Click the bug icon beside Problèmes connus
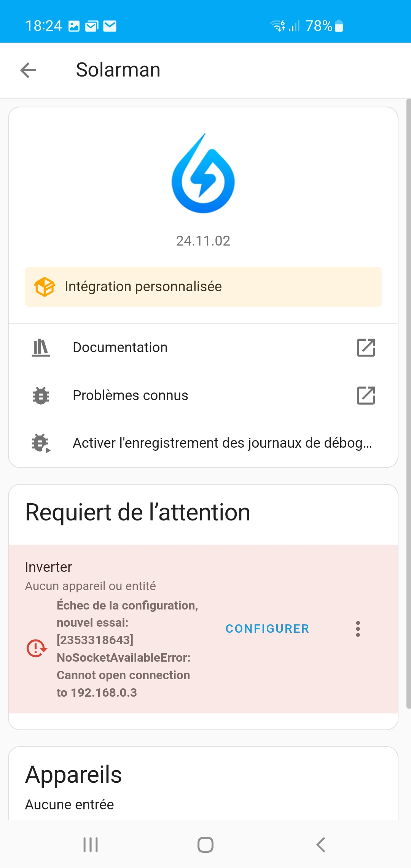This screenshot has height=868, width=411. 41,396
